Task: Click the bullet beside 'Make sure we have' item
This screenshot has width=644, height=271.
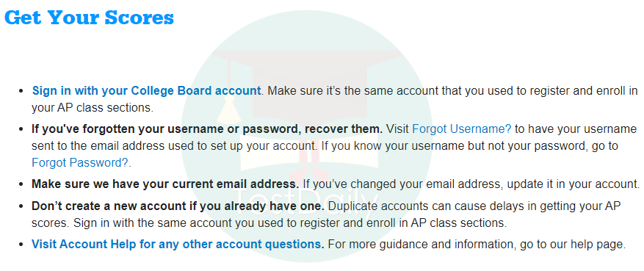Action: coord(21,184)
